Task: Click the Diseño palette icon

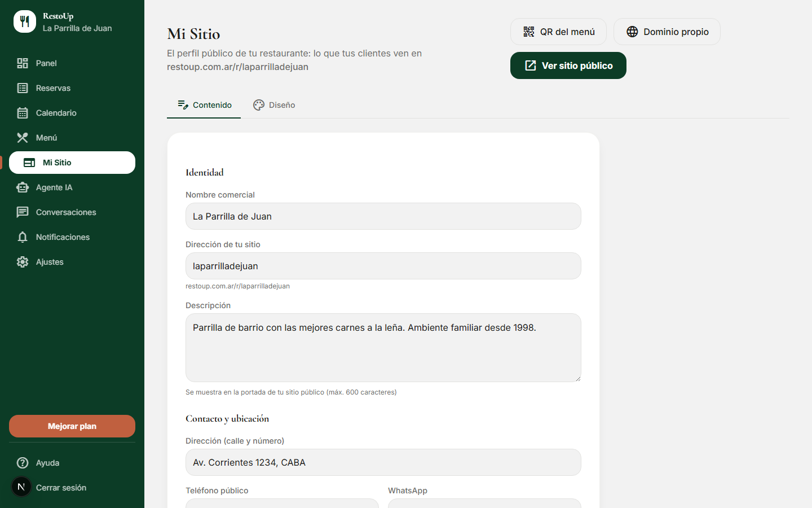Action: click(259, 105)
